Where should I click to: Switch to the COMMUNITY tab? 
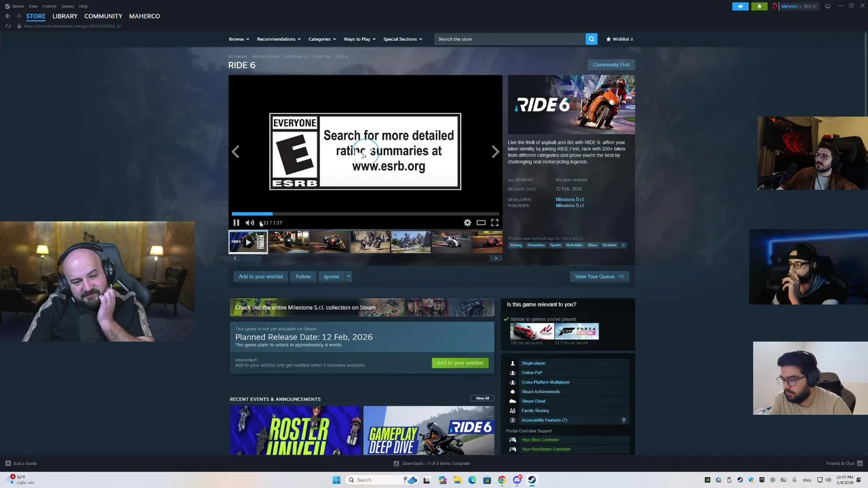[x=103, y=16]
